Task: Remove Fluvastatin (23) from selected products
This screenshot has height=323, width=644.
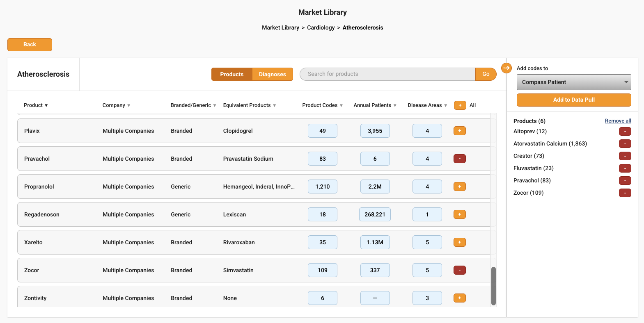Action: 625,168
